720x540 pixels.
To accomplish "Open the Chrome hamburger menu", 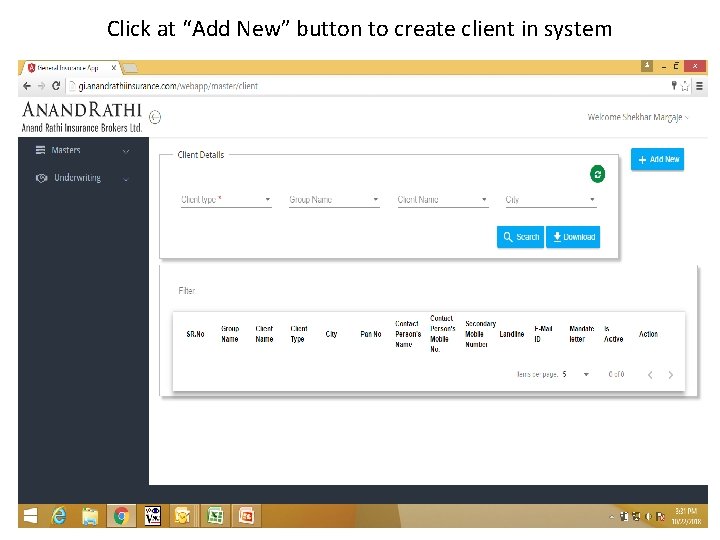I will click(699, 86).
